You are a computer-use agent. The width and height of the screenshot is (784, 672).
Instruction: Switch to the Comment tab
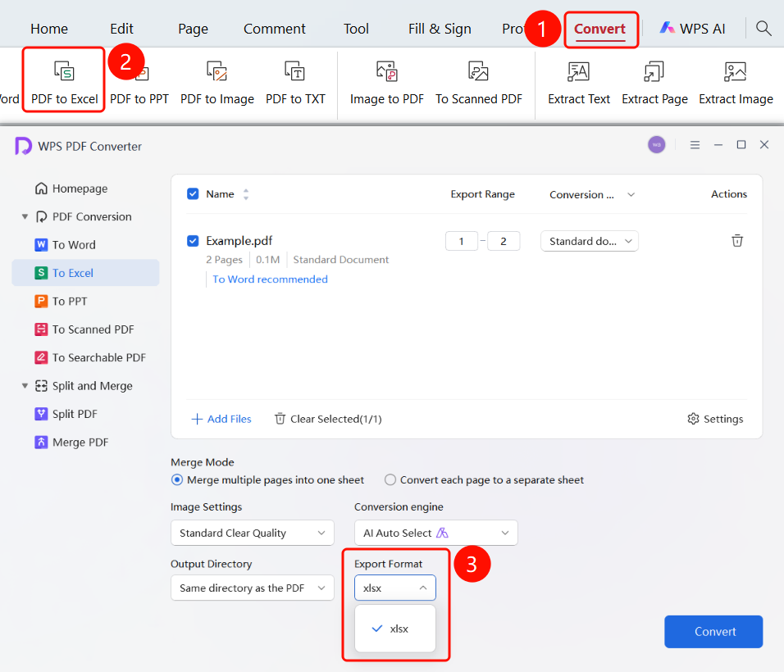coord(275,29)
